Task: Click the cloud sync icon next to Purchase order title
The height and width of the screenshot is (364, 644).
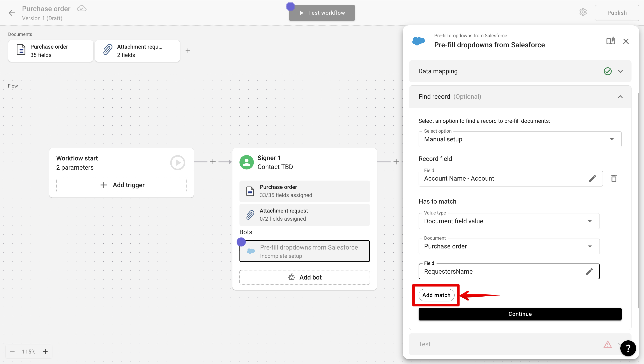Action: 81,8
